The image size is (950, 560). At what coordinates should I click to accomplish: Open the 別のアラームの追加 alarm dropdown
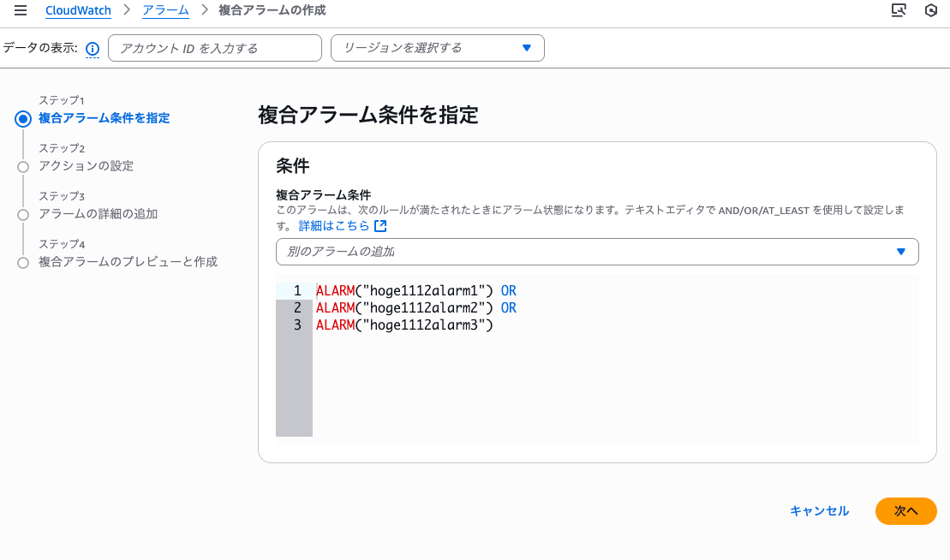pyautogui.click(x=596, y=252)
